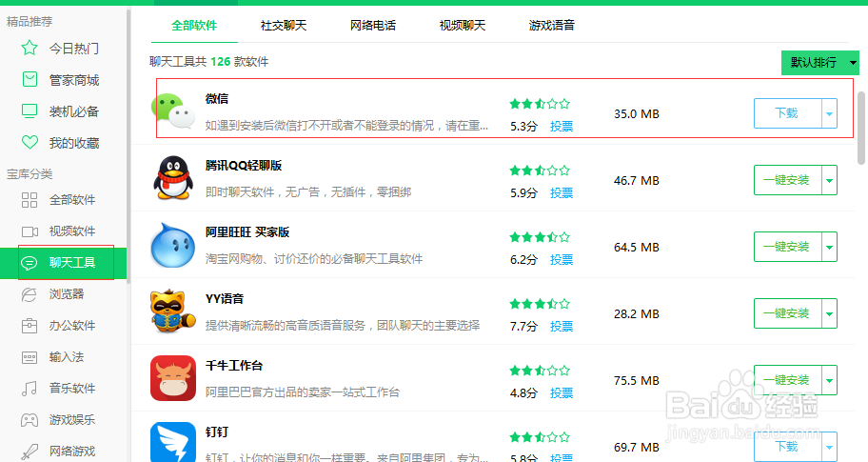
Task: Click the 钉钉 blue wing icon
Action: [x=173, y=442]
